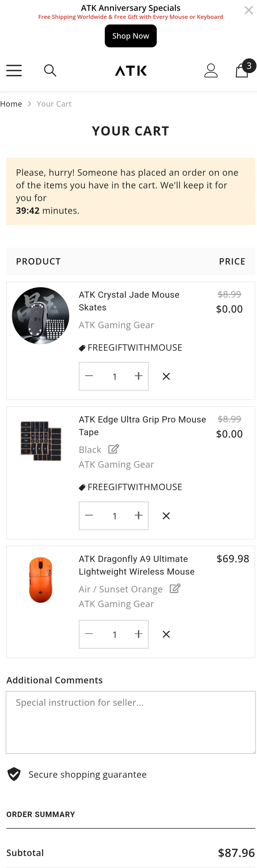Screen dimensions: 257x868
Task: Click the Shop Now button
Action: tap(131, 36)
